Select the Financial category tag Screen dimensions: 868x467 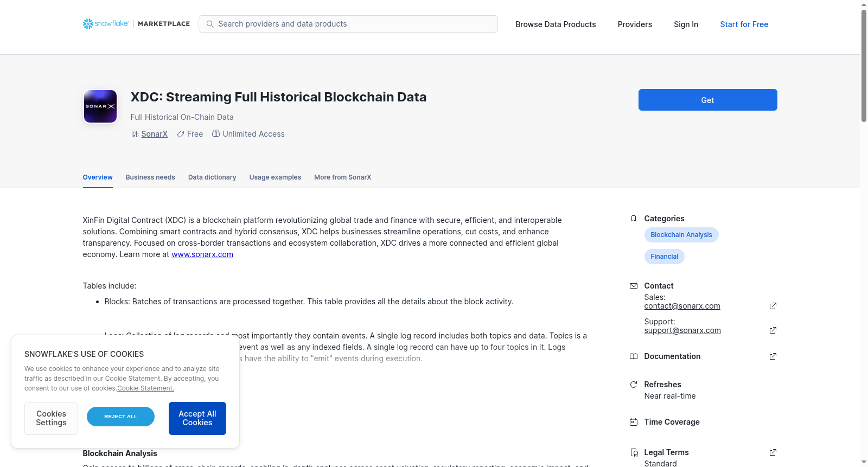pos(665,257)
